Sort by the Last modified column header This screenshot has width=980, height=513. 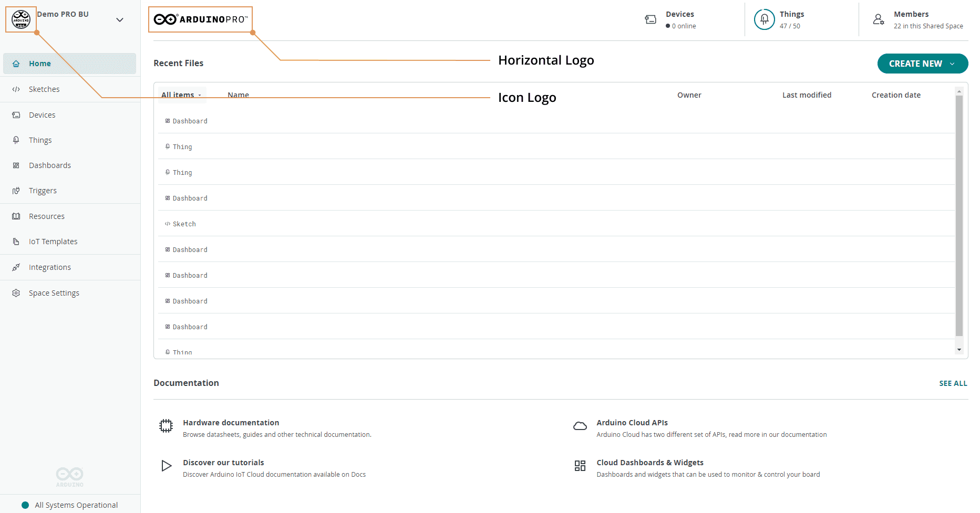807,95
